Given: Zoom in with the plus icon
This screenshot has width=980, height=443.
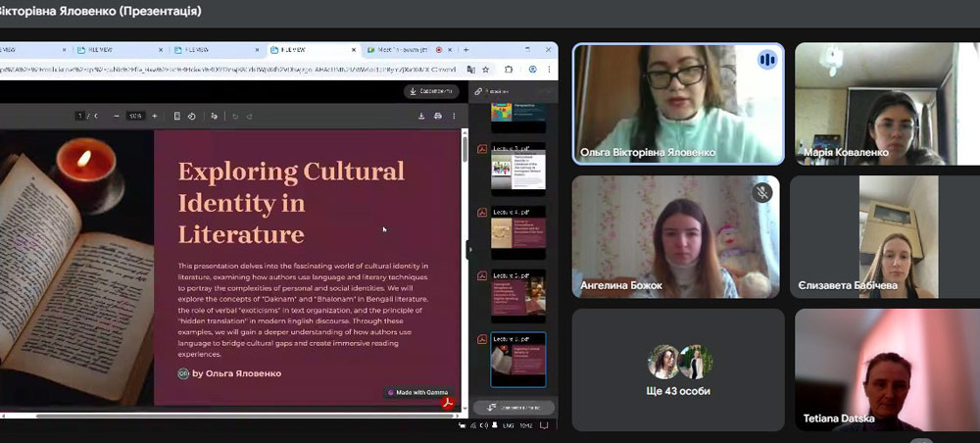Looking at the screenshot, I should click(x=153, y=116).
